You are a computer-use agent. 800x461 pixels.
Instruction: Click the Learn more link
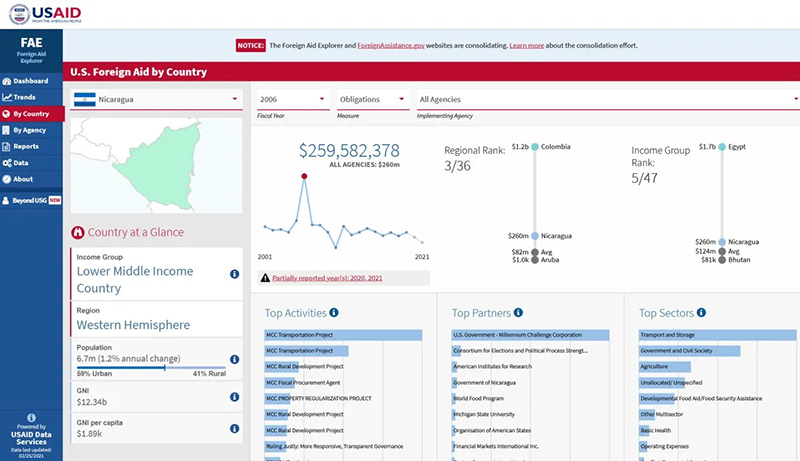[526, 45]
